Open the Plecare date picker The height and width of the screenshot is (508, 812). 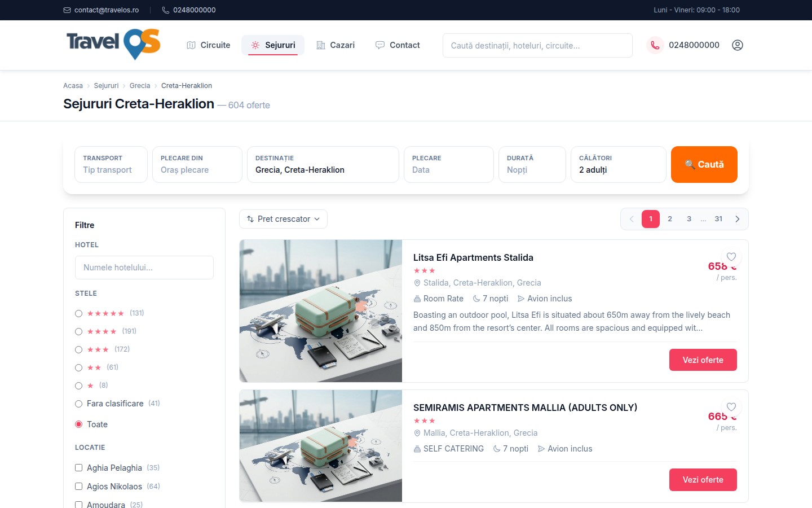click(449, 164)
